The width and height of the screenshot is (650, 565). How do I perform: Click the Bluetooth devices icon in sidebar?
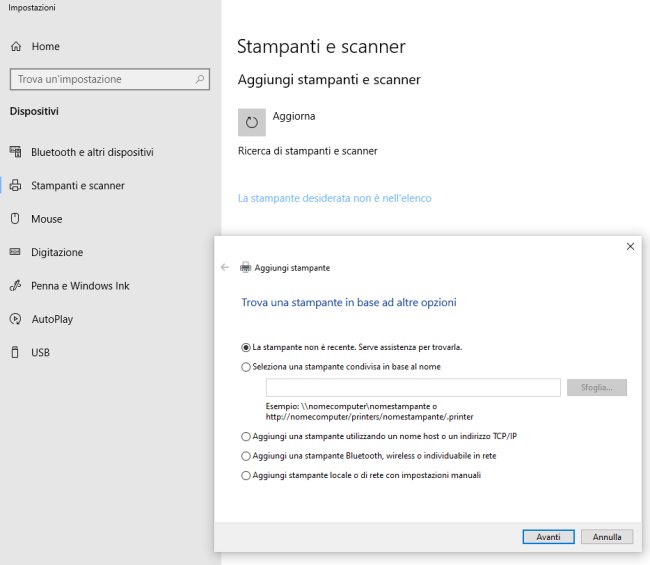tap(15, 152)
